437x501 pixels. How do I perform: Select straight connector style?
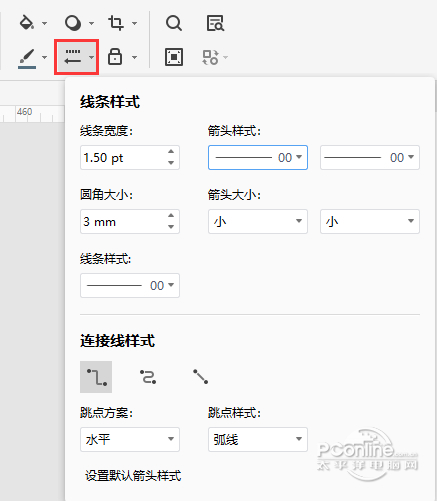200,377
